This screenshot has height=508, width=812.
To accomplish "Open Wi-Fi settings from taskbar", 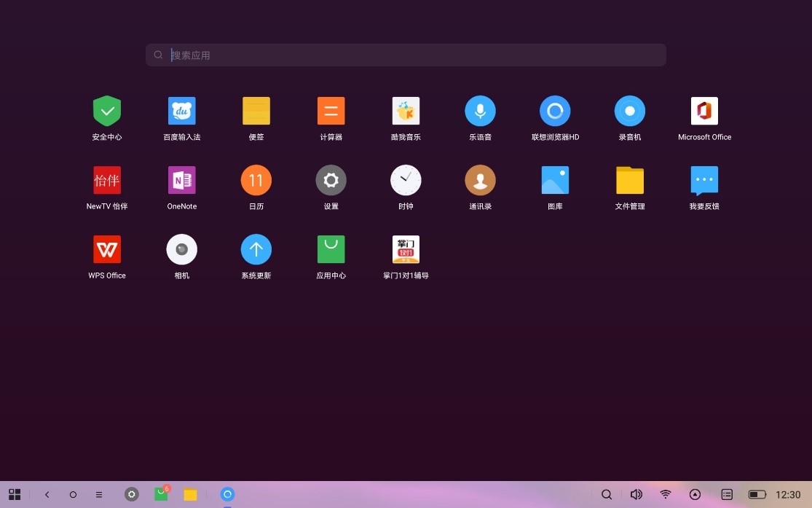I will pyautogui.click(x=666, y=495).
